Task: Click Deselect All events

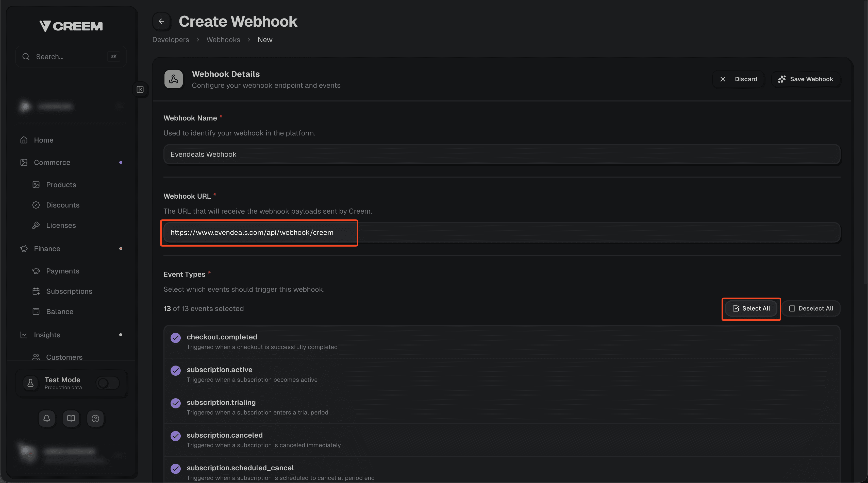Action: [811, 308]
